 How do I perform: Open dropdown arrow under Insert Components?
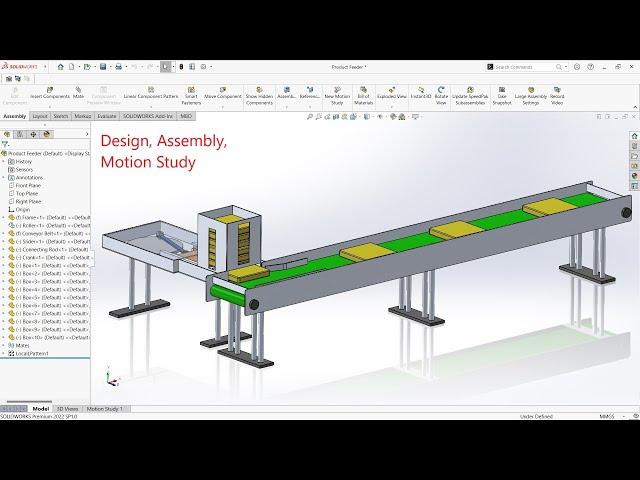pos(50,107)
